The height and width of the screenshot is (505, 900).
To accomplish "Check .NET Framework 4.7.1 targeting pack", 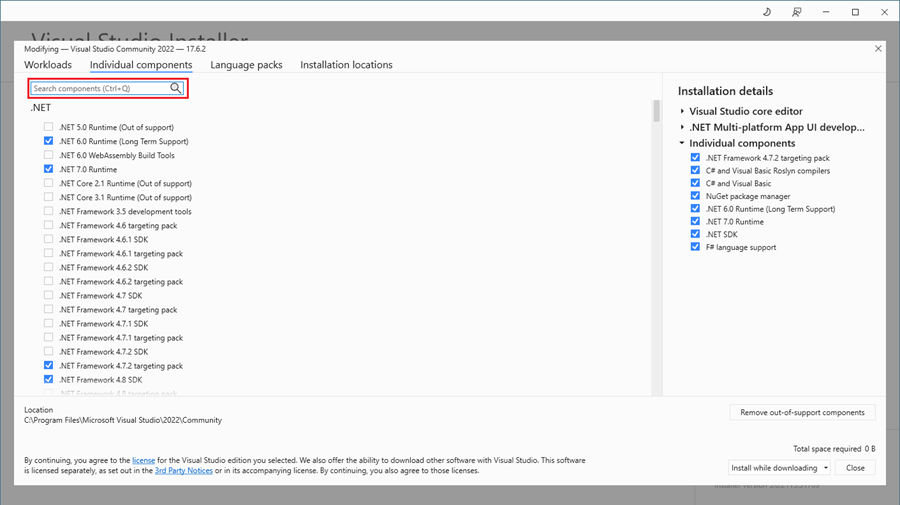I will pos(48,337).
